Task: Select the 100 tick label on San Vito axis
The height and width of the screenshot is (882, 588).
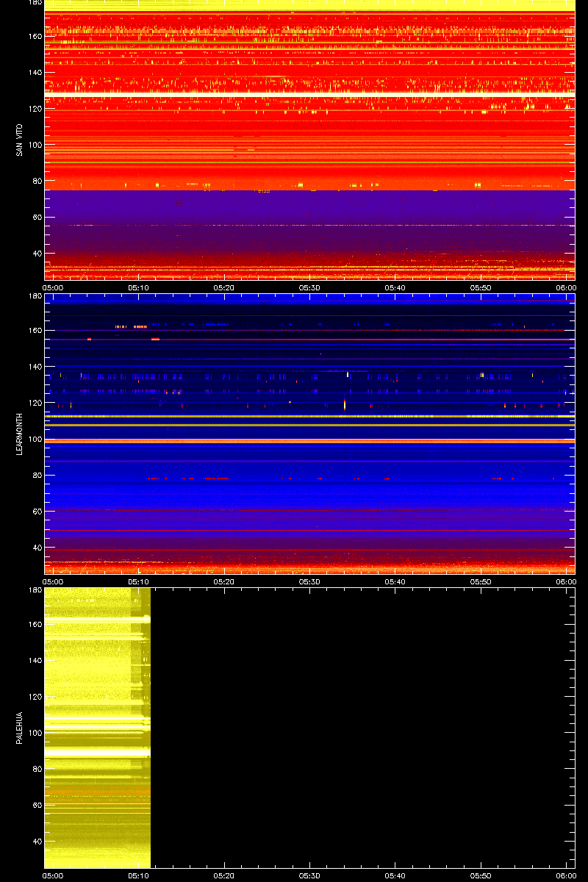Action: [x=35, y=145]
